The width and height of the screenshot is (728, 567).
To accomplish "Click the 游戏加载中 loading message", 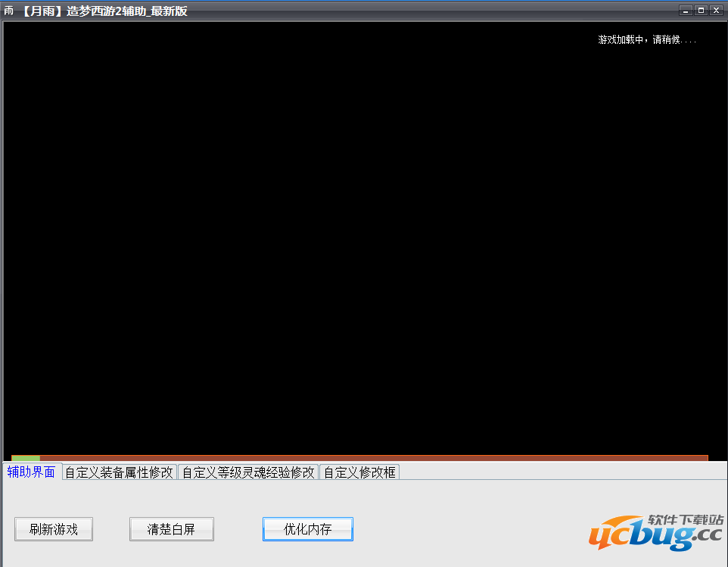I will [x=647, y=39].
